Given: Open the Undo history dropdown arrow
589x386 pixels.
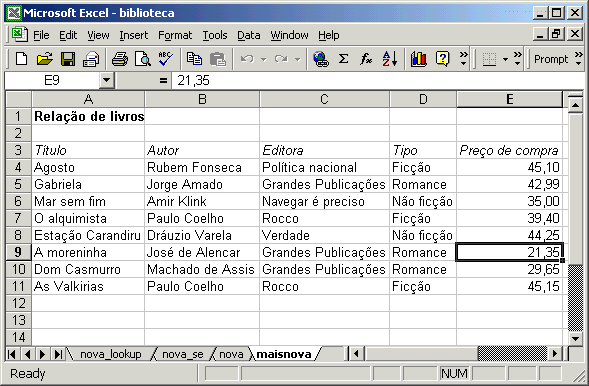Looking at the screenshot, I should tap(264, 59).
